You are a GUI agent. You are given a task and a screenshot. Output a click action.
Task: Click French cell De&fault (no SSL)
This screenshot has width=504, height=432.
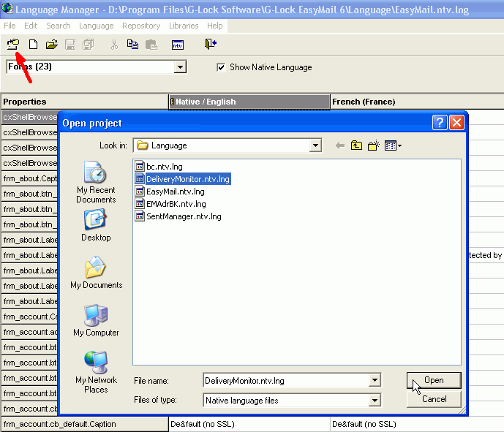(x=417, y=424)
